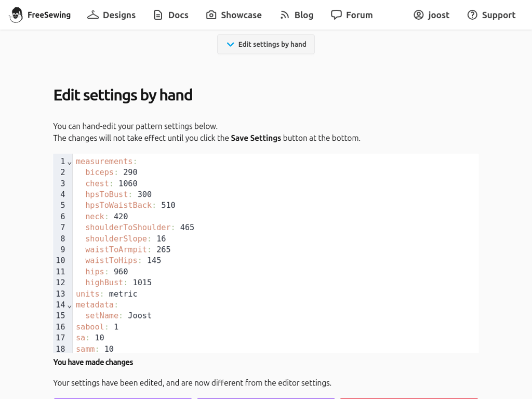Click the document icon beside Docs
532x399 pixels.
pos(158,15)
